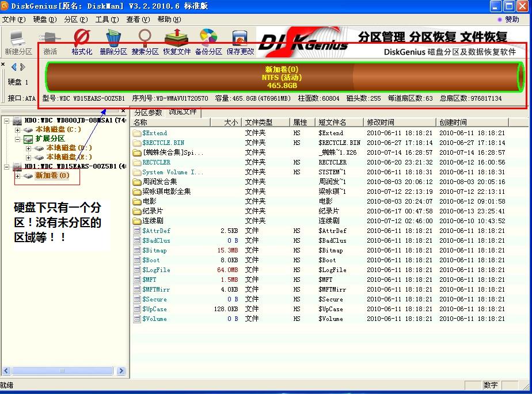Go to previous disk with left arrow
Image resolution: width=532 pixels, height=394 pixels.
point(14,67)
